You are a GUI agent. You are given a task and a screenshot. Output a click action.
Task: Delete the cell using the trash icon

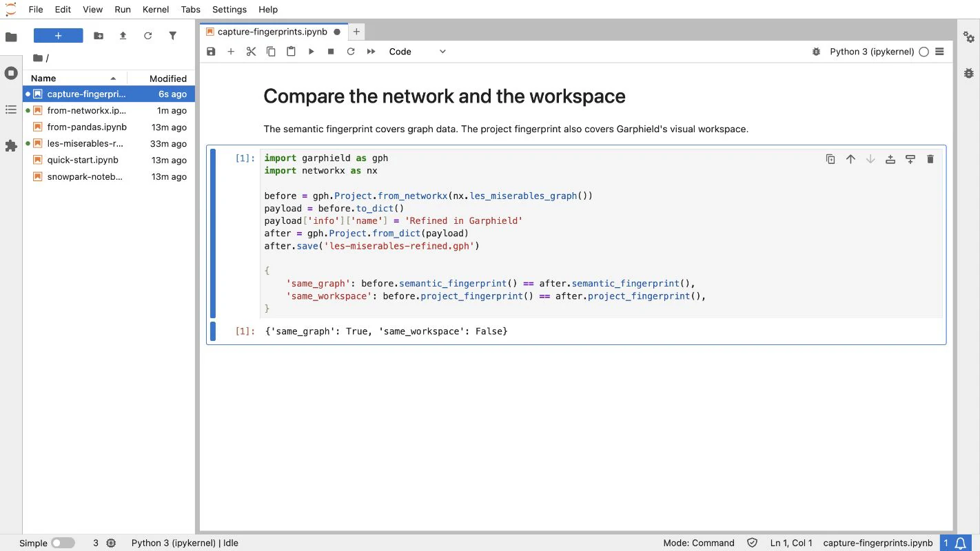pos(930,159)
